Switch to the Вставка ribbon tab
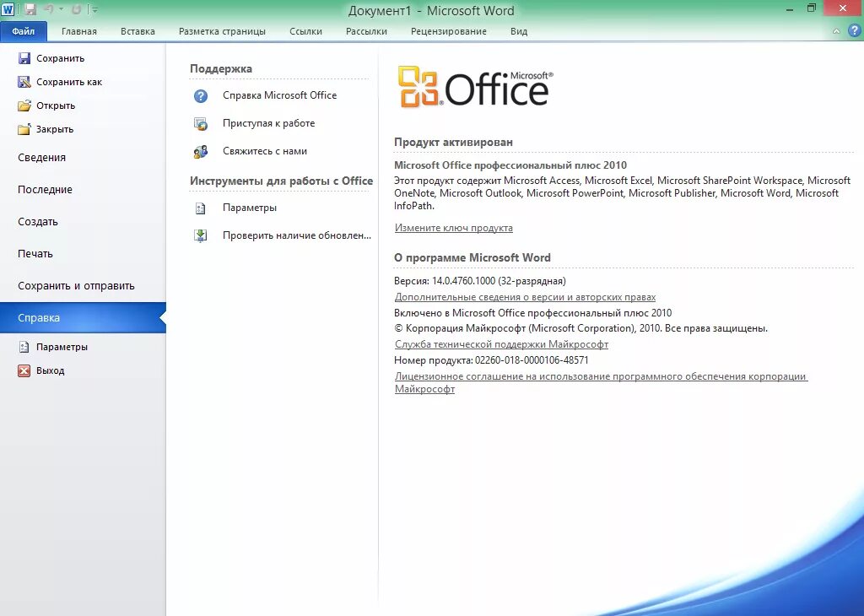Viewport: 864px width, 616px height. coord(138,30)
